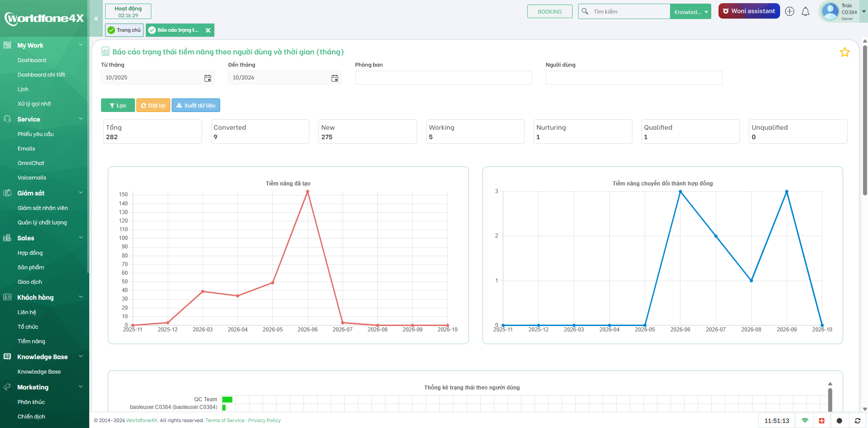The height and width of the screenshot is (428, 868).
Task: Click the wifi status icon in bottom bar
Action: (805, 420)
